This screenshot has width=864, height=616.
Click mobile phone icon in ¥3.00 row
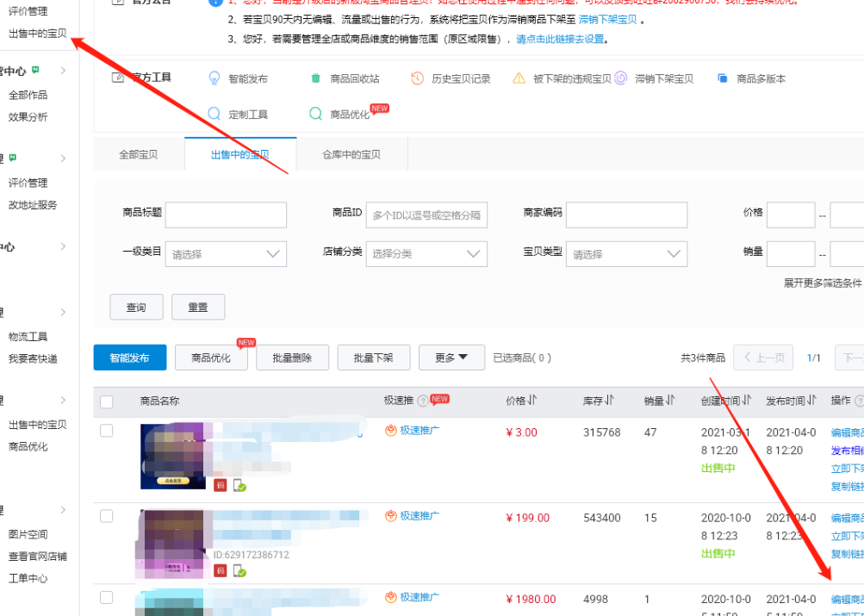pyautogui.click(x=239, y=485)
